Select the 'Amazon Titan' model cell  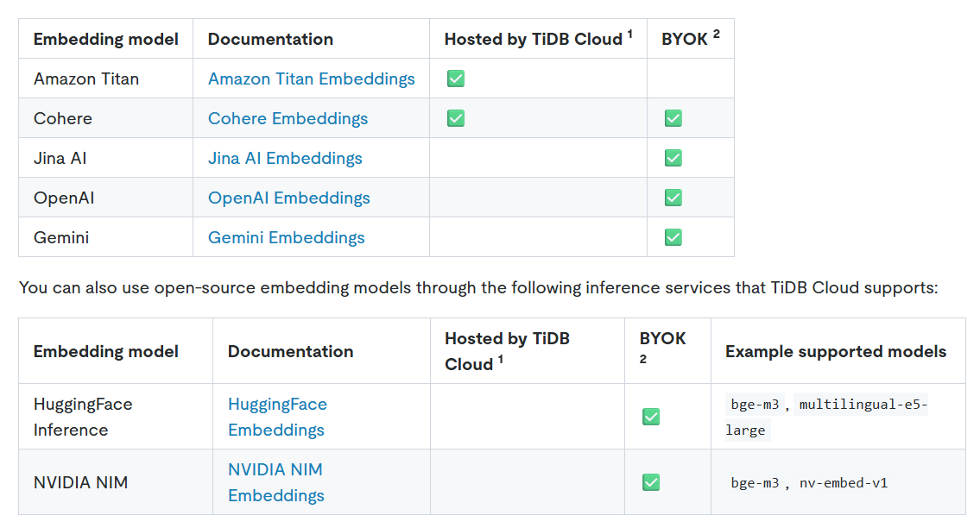tap(105, 79)
